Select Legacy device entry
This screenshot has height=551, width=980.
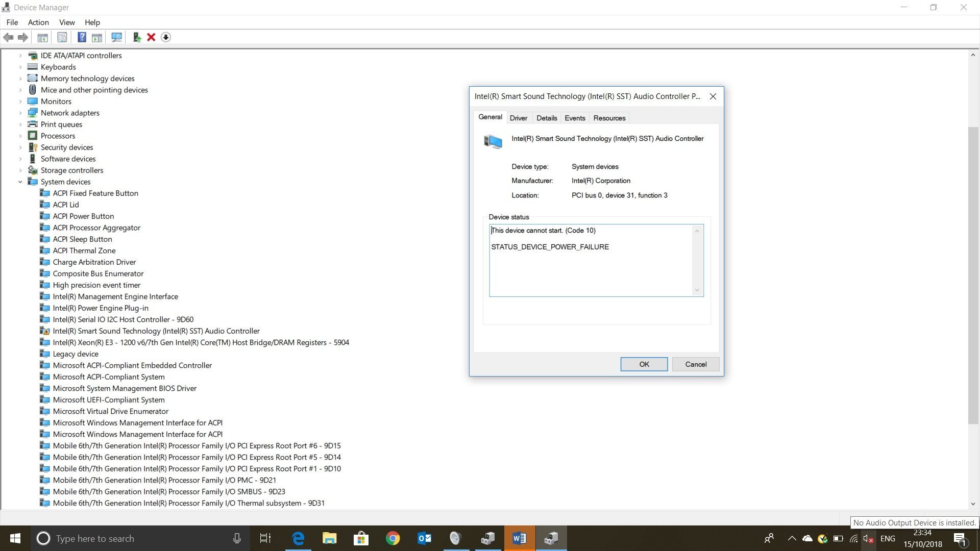tap(76, 354)
